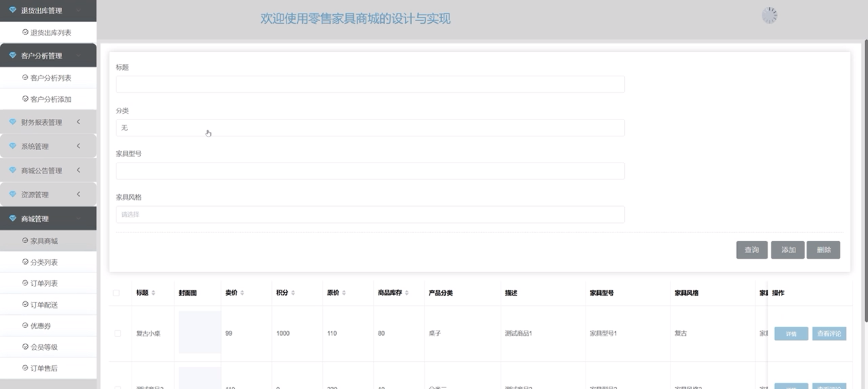Click sort arrows on 卖价 column
The width and height of the screenshot is (868, 389).
tap(242, 293)
